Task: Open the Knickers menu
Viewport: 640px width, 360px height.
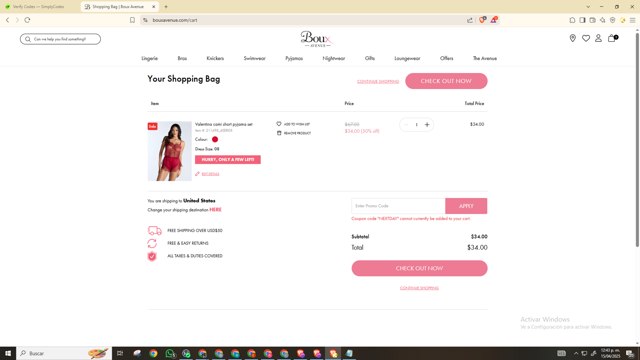Action: 215,58
